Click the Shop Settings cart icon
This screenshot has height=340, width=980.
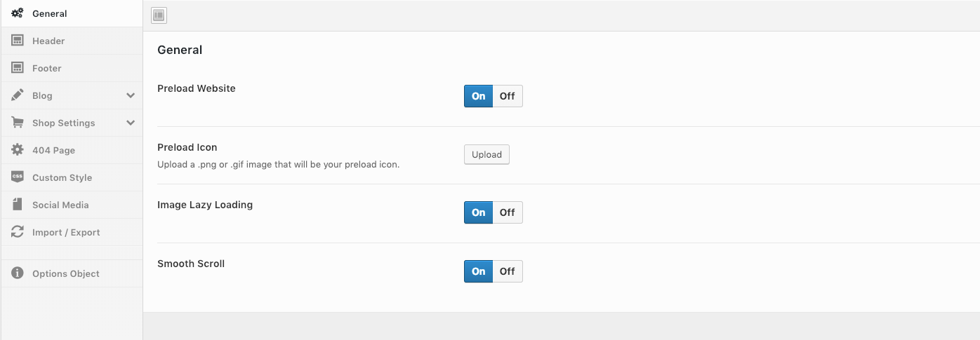pyautogui.click(x=18, y=123)
